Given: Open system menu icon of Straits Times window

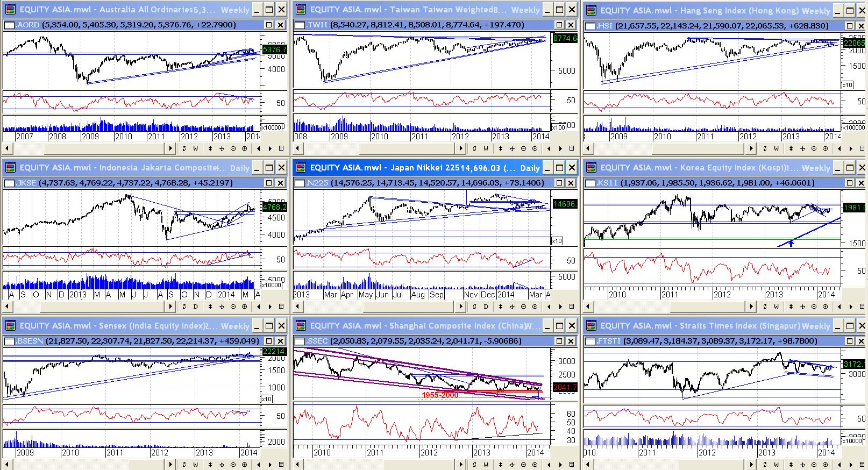Looking at the screenshot, I should (x=591, y=326).
